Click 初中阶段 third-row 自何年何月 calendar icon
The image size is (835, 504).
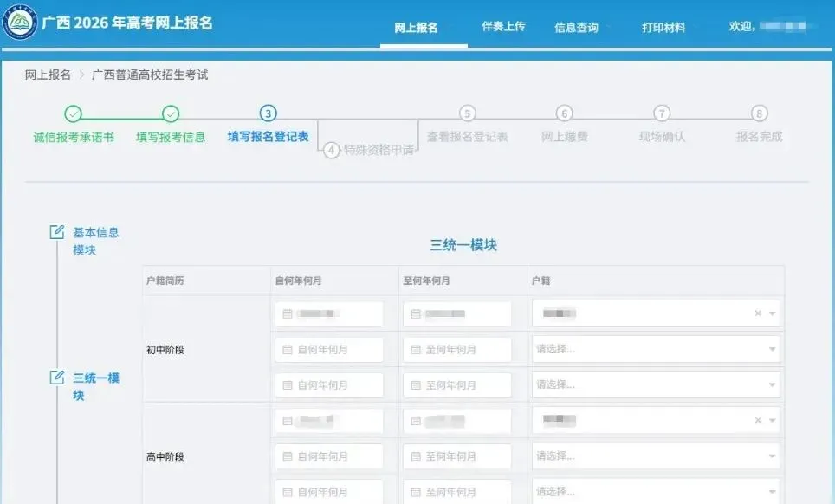click(288, 385)
